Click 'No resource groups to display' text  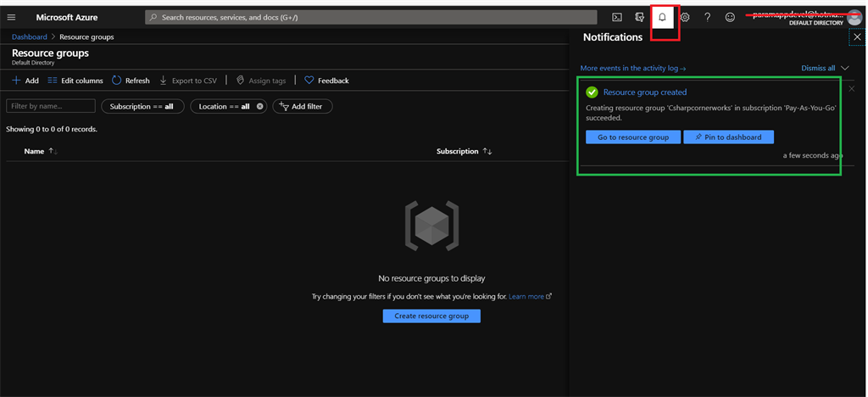click(x=431, y=278)
